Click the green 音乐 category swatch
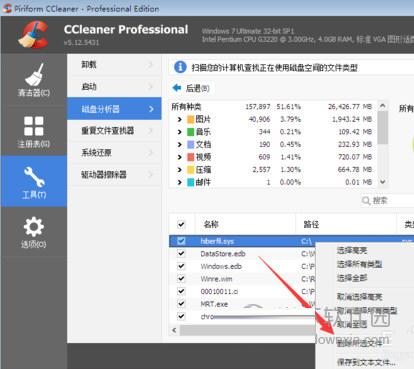Viewport: 414px width, 369px height. (190, 132)
